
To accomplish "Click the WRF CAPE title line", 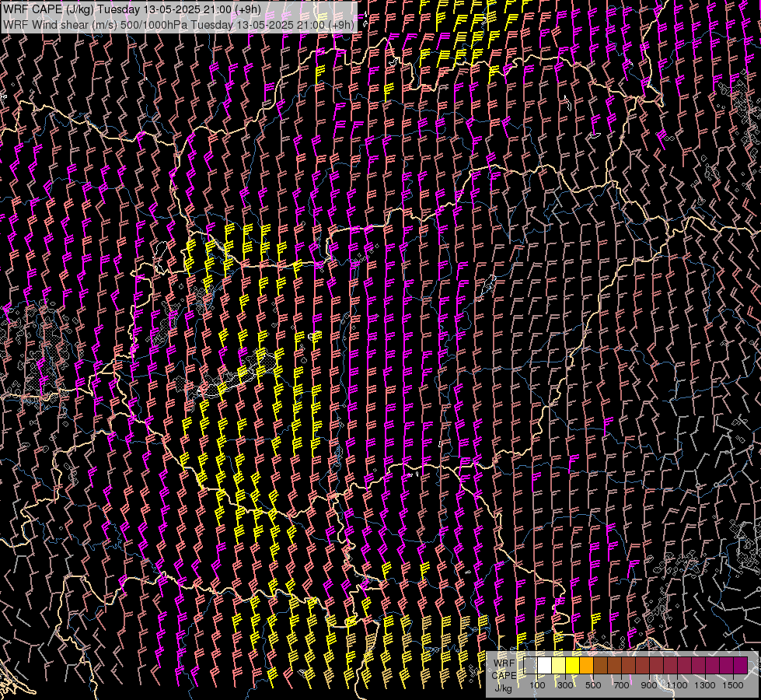I will 132,9.
